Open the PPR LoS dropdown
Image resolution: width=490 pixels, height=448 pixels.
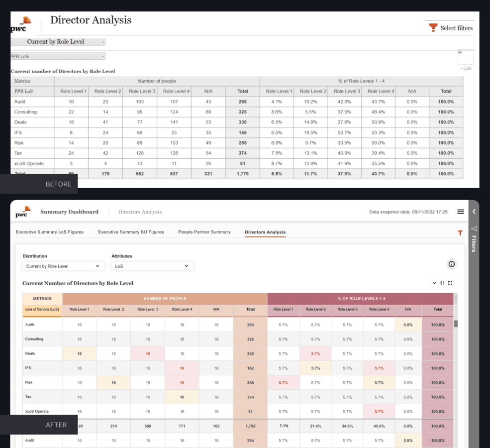coord(58,56)
